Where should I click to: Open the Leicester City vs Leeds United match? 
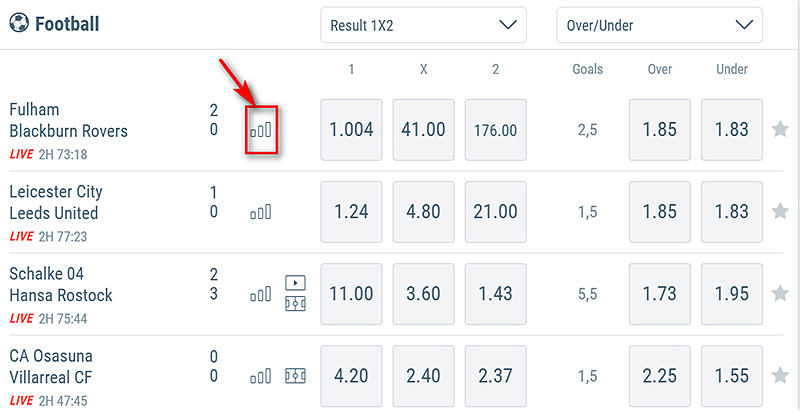pyautogui.click(x=55, y=202)
